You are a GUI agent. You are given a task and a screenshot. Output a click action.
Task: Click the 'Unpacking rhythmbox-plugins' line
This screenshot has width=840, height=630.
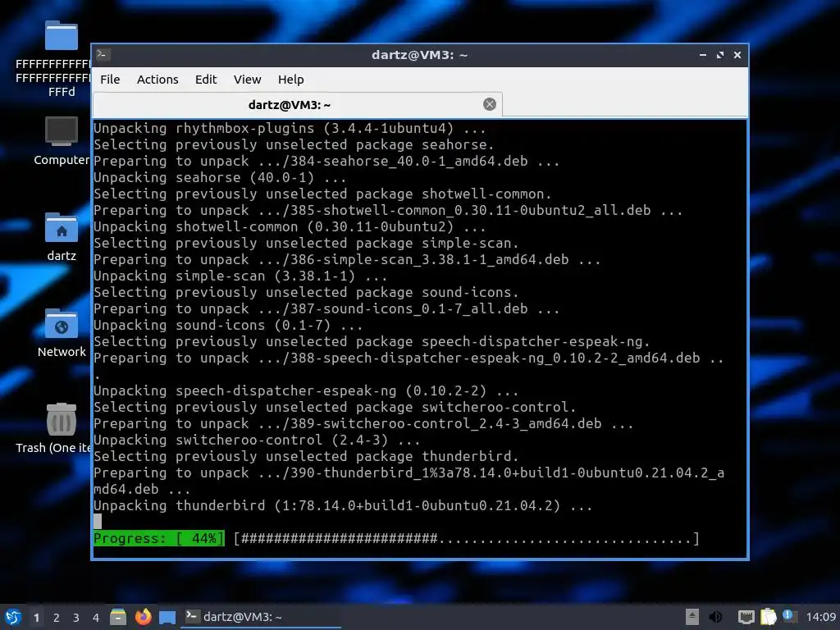point(290,129)
